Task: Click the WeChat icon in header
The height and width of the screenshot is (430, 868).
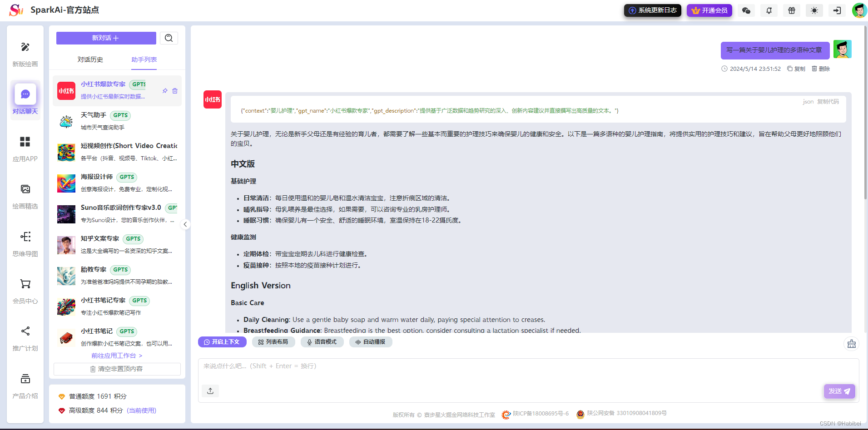Action: [x=746, y=10]
